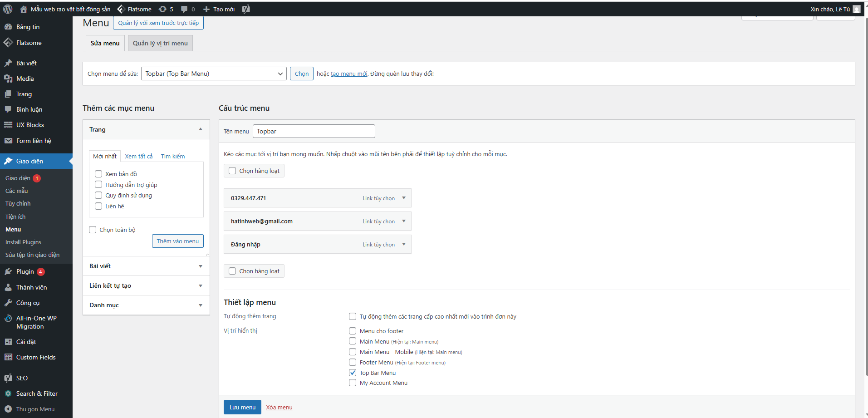Click the 'Xóa menu' link

[279, 407]
